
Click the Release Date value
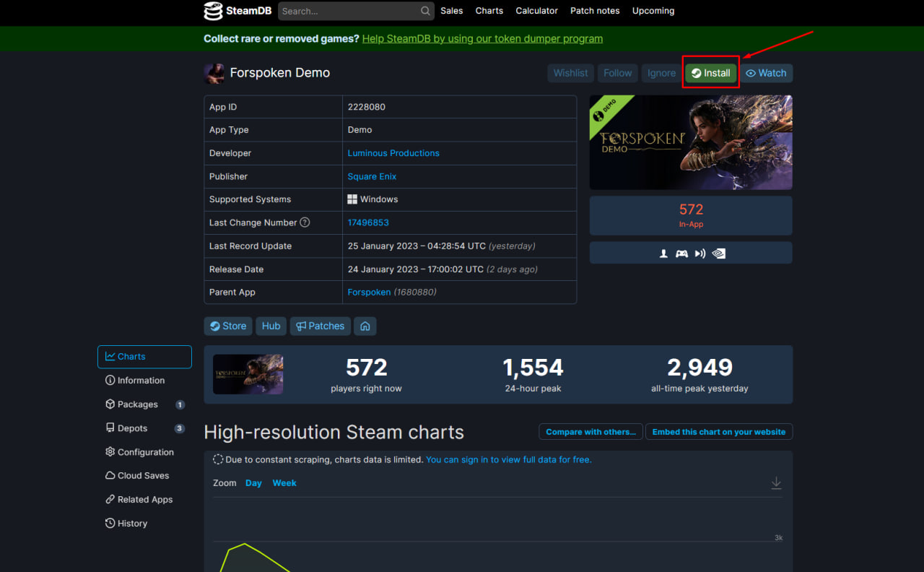443,269
